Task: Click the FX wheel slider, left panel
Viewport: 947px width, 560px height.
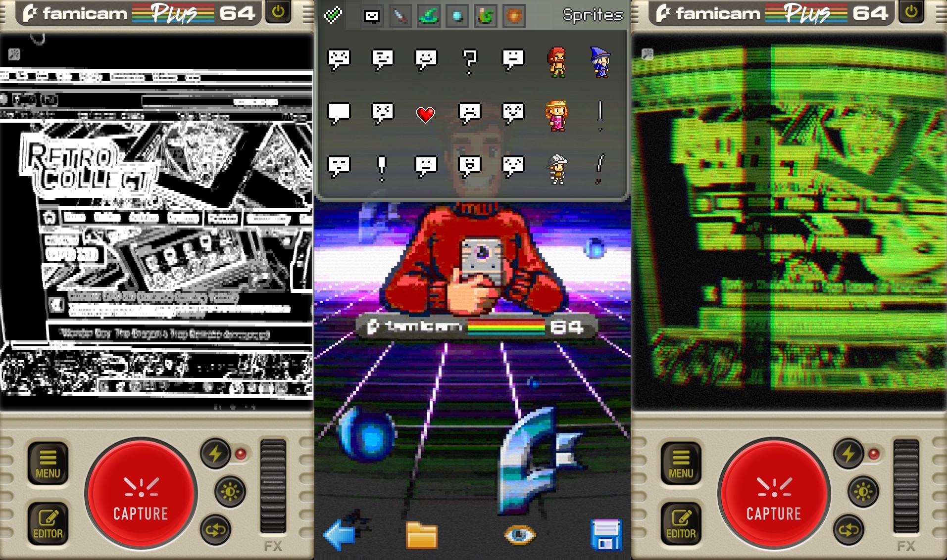Action: click(x=273, y=486)
